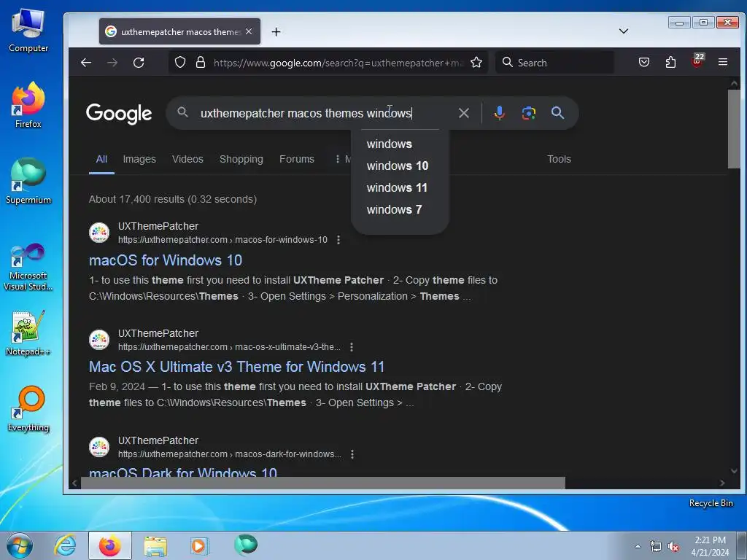747x560 pixels.
Task: Launch Internet Explorer from taskbar
Action: [65, 545]
